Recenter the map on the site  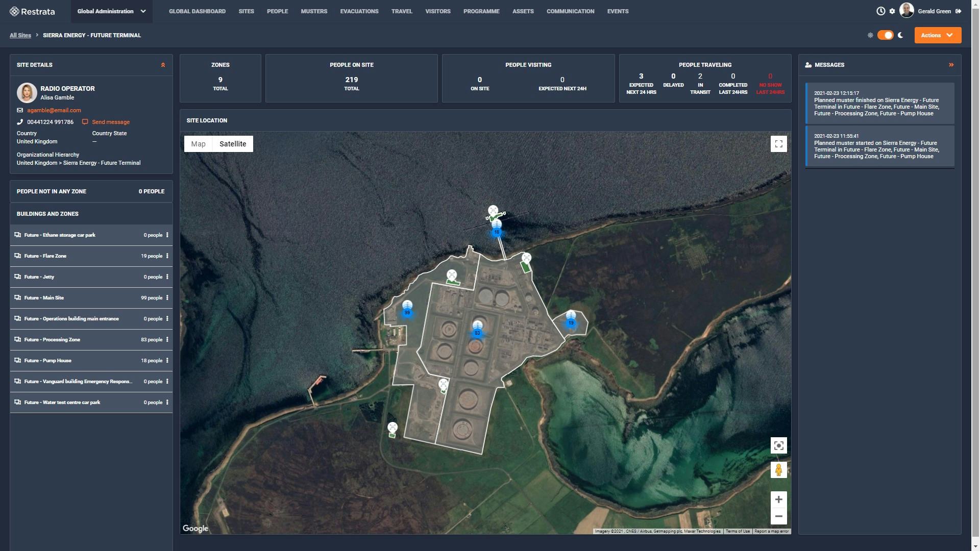[778, 445]
